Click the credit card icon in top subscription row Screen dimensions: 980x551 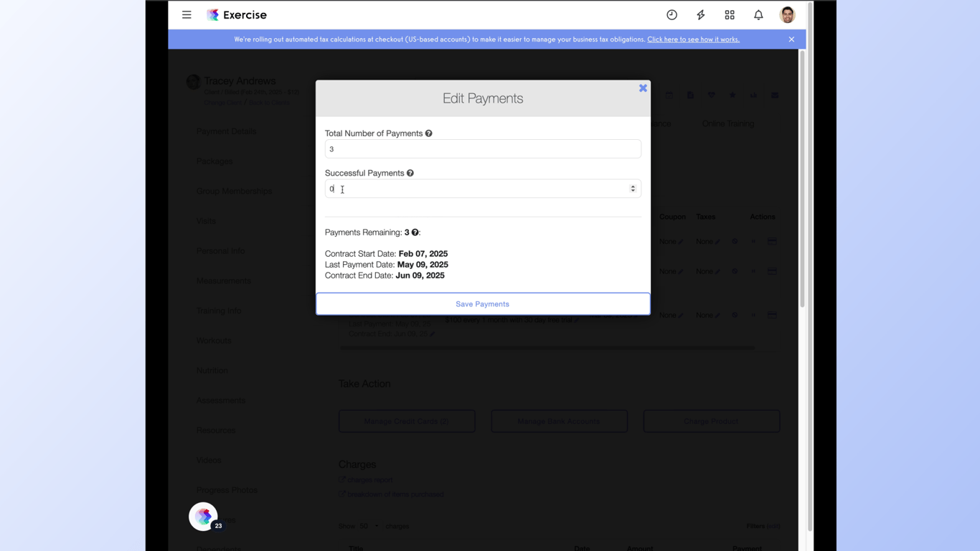click(772, 242)
